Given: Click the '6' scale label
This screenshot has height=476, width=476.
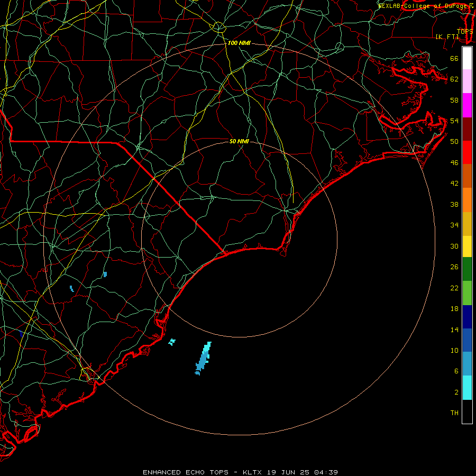Looking at the screenshot, I should click(x=456, y=371).
